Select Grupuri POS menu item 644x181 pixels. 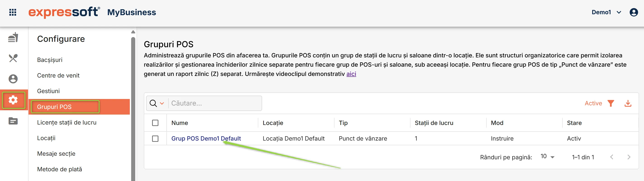pyautogui.click(x=79, y=107)
